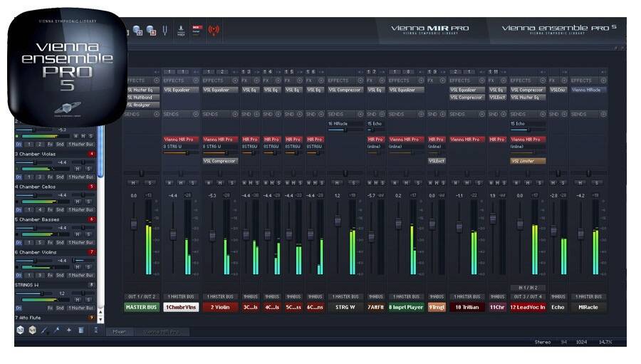Add a send on 10 Trilian channel
The width and height of the screenshot is (641, 364).
pyautogui.click(x=481, y=114)
